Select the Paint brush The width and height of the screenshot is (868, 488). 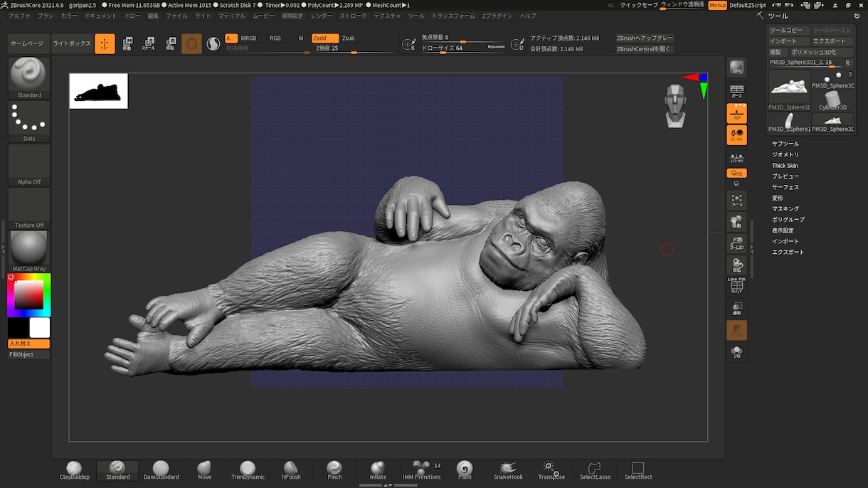point(465,470)
